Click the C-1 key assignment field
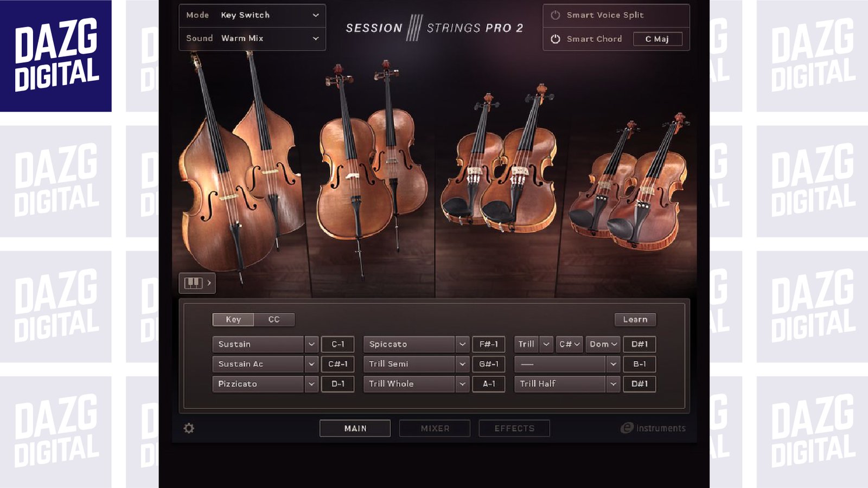This screenshot has height=488, width=868. tap(338, 344)
